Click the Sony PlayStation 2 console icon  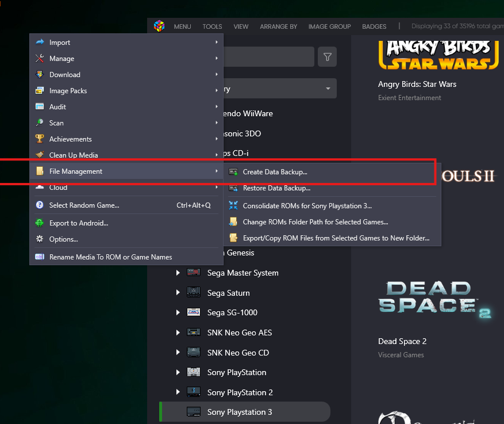pyautogui.click(x=194, y=392)
